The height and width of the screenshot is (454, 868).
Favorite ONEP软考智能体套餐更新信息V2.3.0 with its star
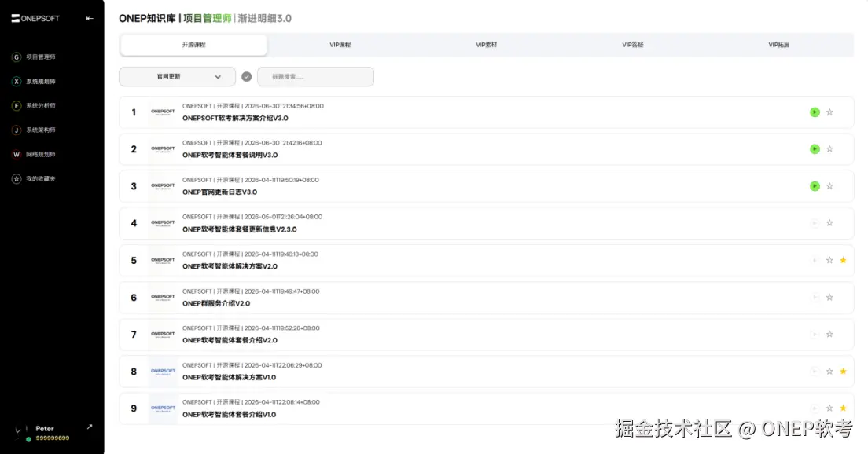[829, 223]
